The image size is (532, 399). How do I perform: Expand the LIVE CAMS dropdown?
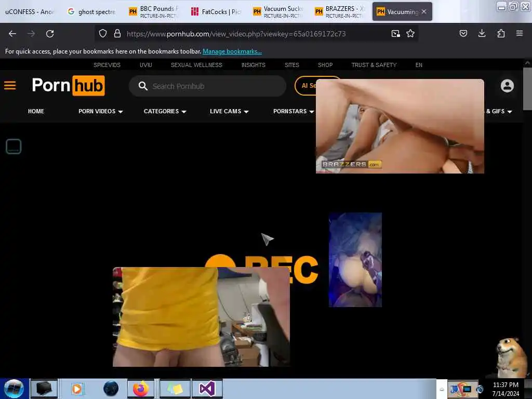click(229, 111)
